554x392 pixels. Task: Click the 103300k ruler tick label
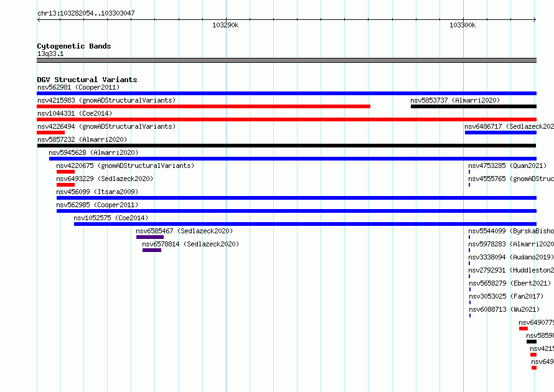click(x=462, y=25)
